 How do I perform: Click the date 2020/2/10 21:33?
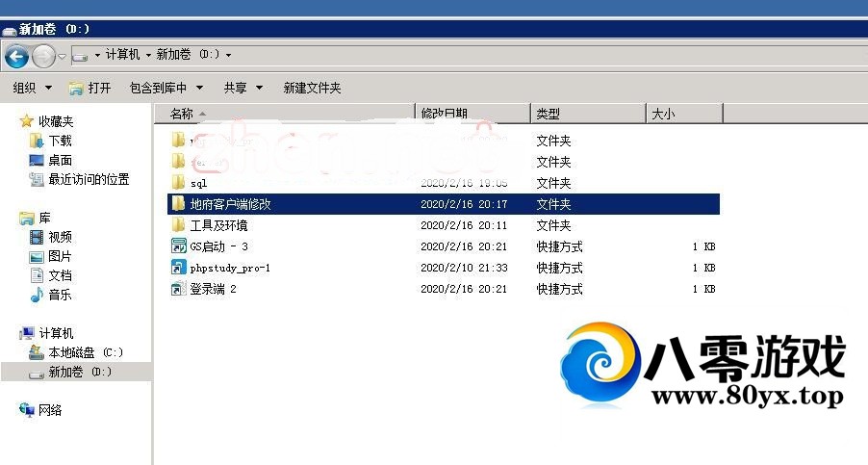coord(464,268)
